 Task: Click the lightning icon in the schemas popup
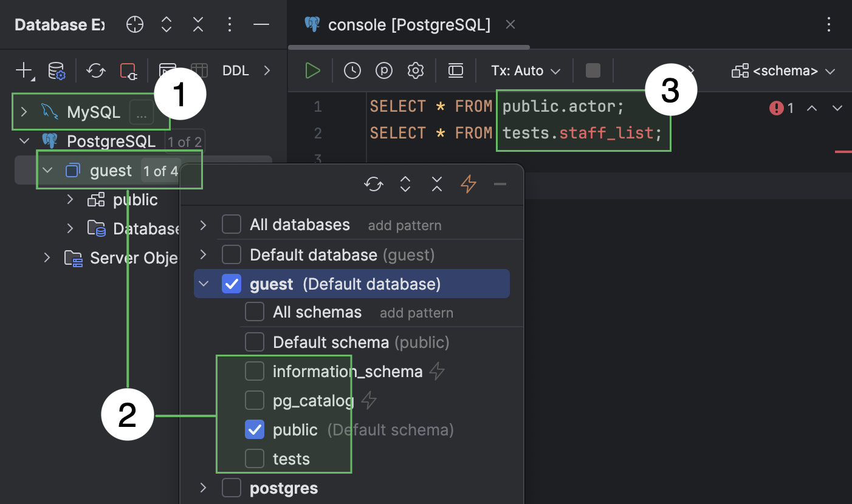(468, 184)
